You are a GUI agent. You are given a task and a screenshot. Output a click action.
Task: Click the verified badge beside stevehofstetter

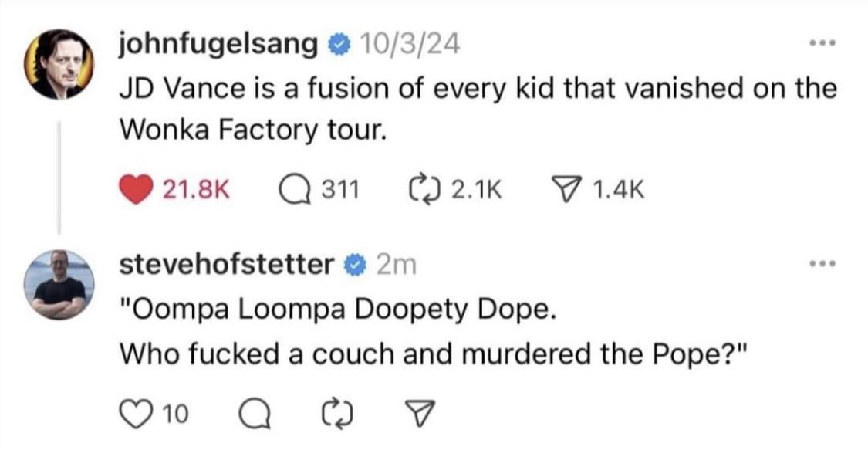tap(353, 266)
